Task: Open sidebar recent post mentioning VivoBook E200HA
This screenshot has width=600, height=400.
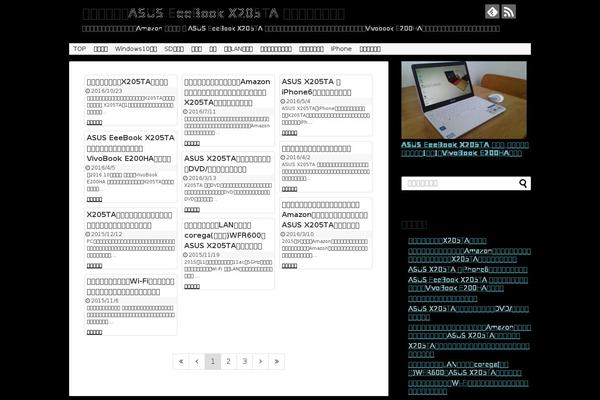Action: coord(468,284)
